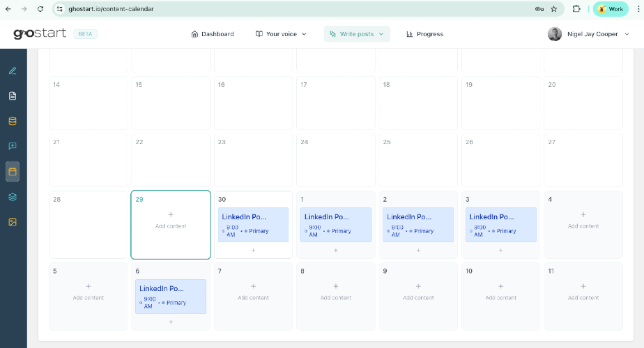Select the calendar icon in sidebar
Viewport: 644px width, 348px height.
pyautogui.click(x=13, y=171)
